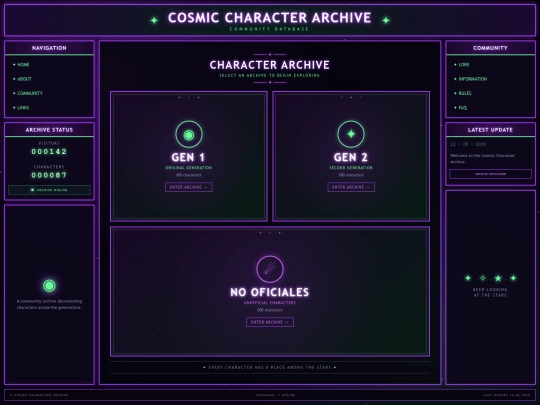Click the NO OFICIALES title text
This screenshot has height=405, width=540.
(x=270, y=292)
